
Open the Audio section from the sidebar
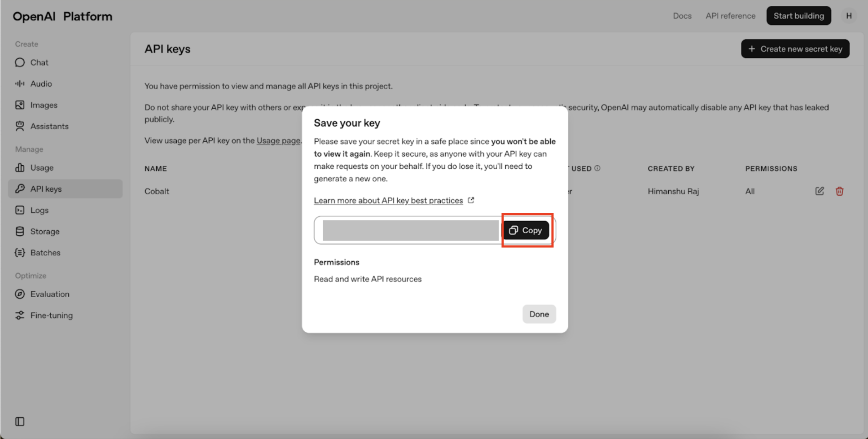[19, 83]
